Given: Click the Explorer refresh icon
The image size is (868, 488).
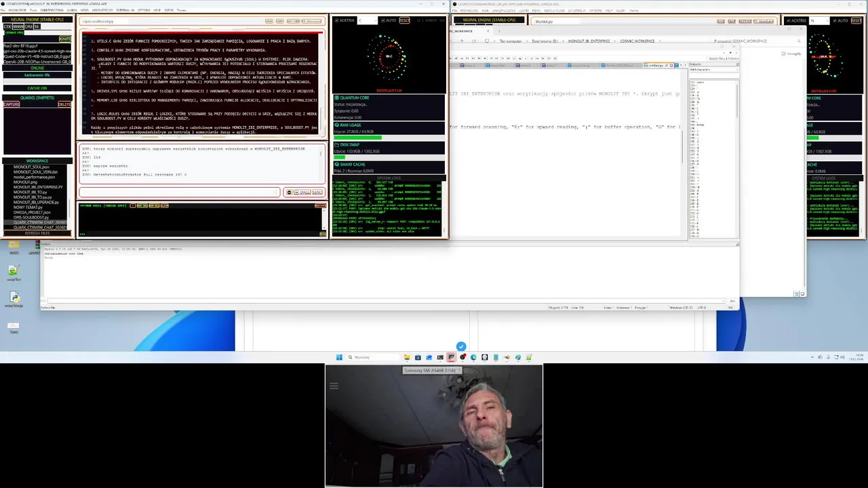Looking at the screenshot, I should pos(474,41).
